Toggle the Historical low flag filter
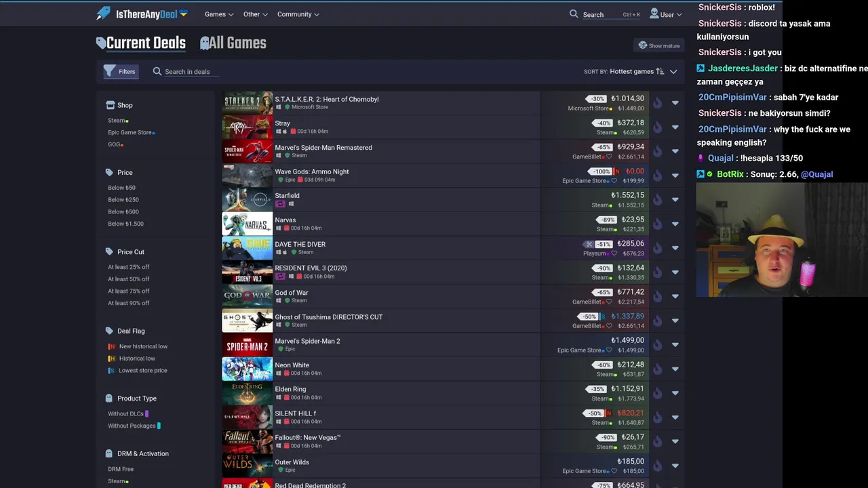 coord(132,358)
